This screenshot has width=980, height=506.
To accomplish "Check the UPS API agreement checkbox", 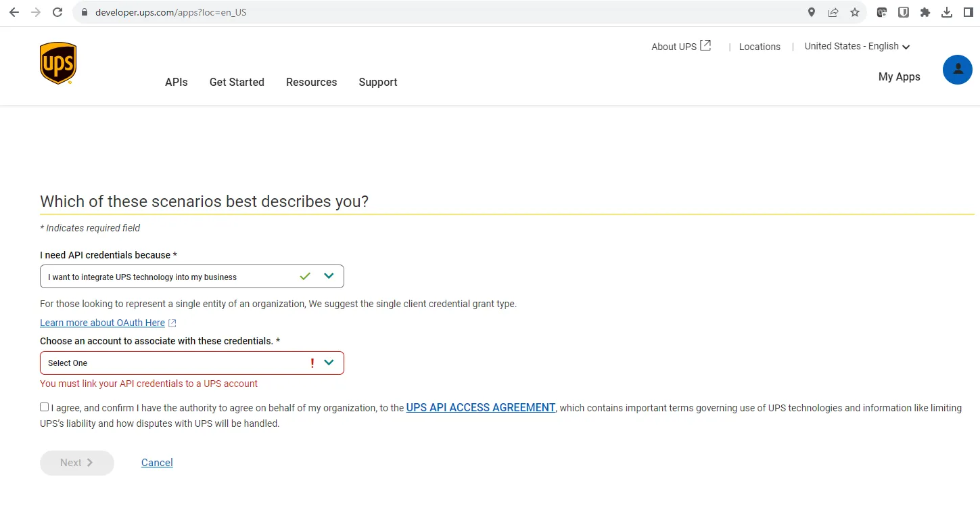I will coord(45,407).
